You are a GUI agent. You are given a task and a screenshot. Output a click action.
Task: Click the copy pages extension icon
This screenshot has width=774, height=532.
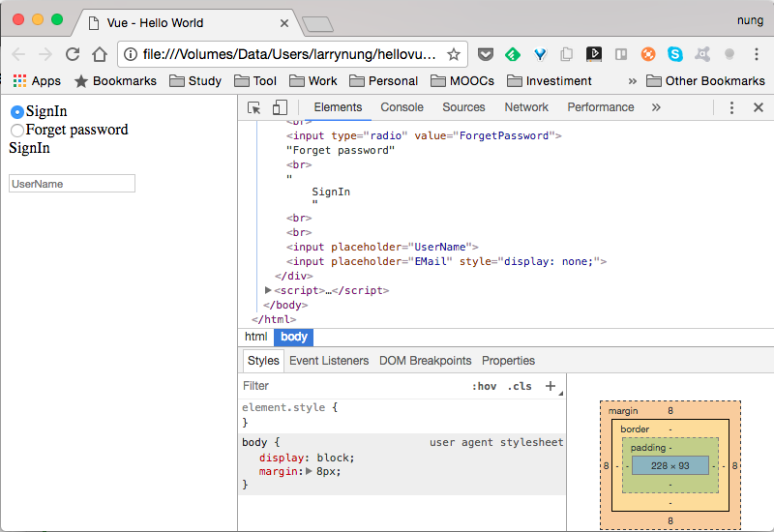(x=567, y=54)
